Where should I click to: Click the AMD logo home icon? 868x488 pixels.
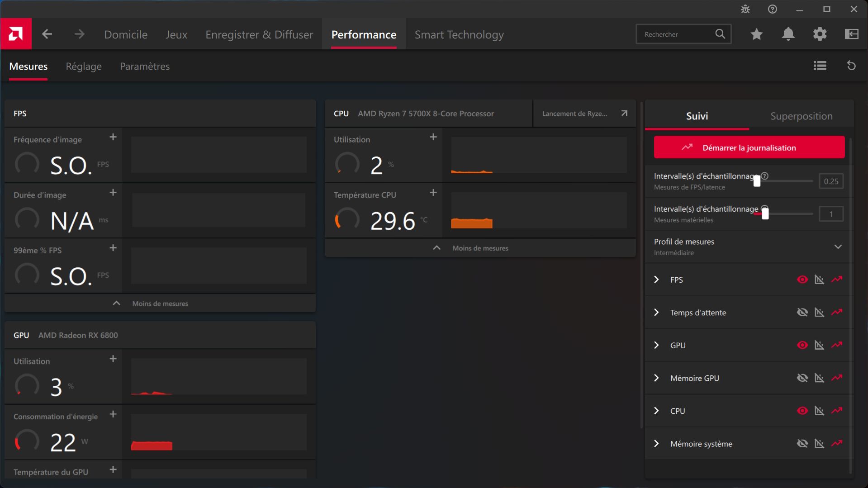point(16,34)
